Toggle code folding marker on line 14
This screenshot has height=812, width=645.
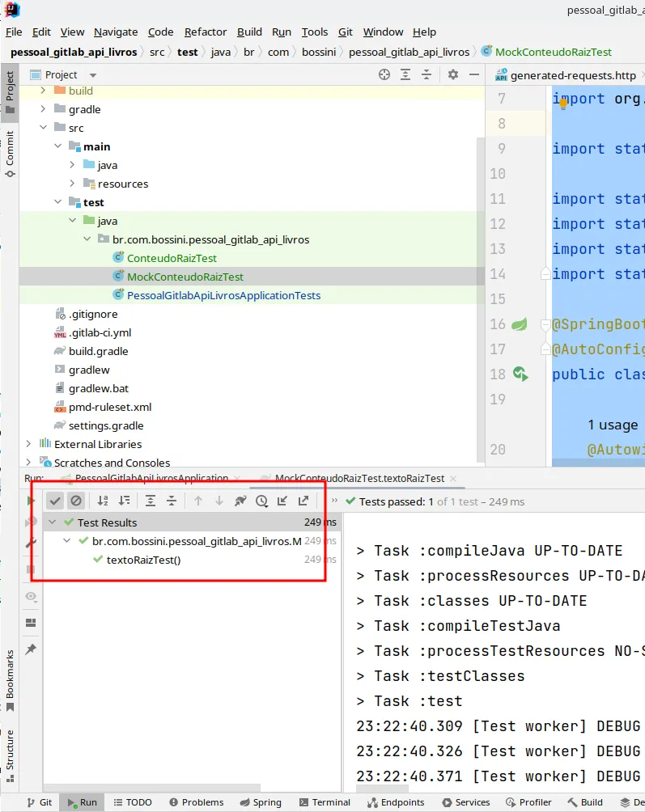(x=545, y=273)
